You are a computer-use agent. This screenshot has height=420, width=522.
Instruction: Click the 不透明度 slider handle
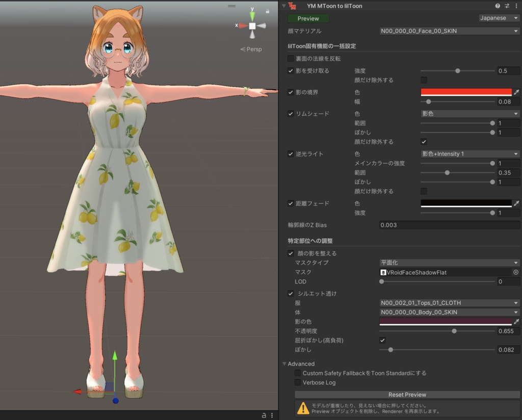coord(454,331)
